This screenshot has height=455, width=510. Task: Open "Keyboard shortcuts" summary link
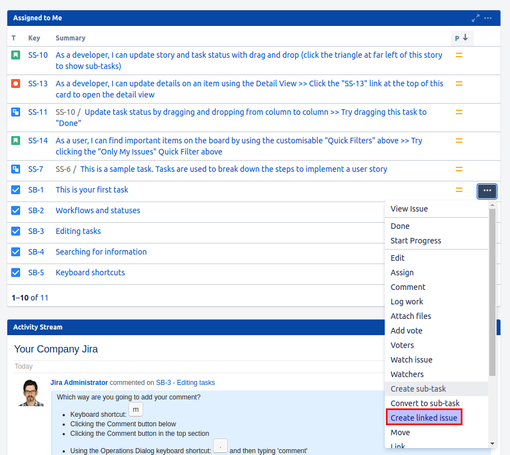90,272
